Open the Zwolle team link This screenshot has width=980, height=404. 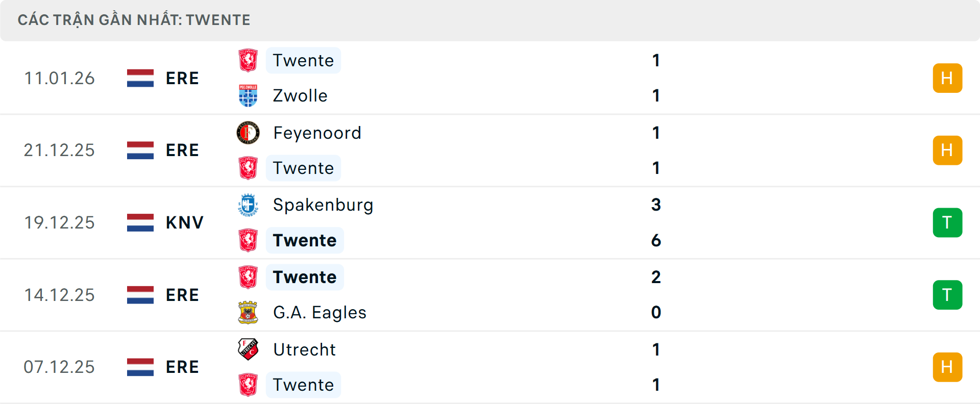click(300, 96)
